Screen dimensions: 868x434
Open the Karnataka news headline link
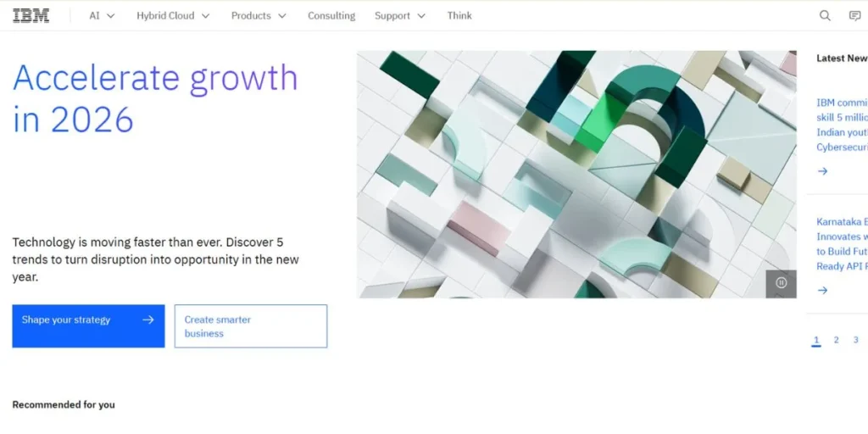coord(841,244)
